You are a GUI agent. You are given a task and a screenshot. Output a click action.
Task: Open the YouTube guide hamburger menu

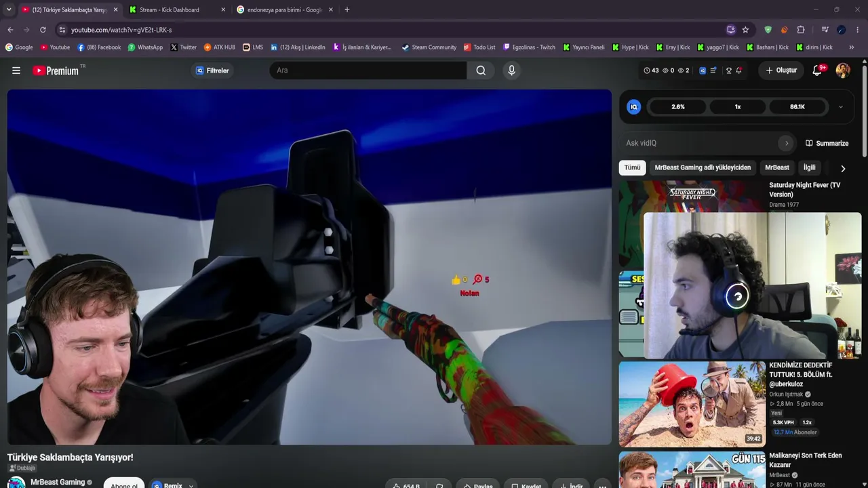pos(16,70)
